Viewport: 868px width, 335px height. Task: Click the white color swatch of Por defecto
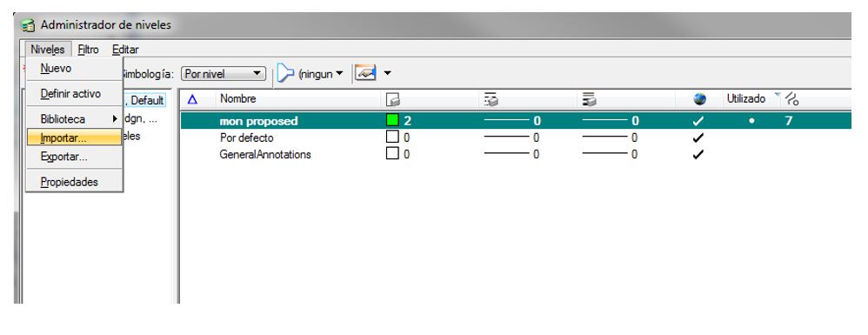(392, 137)
